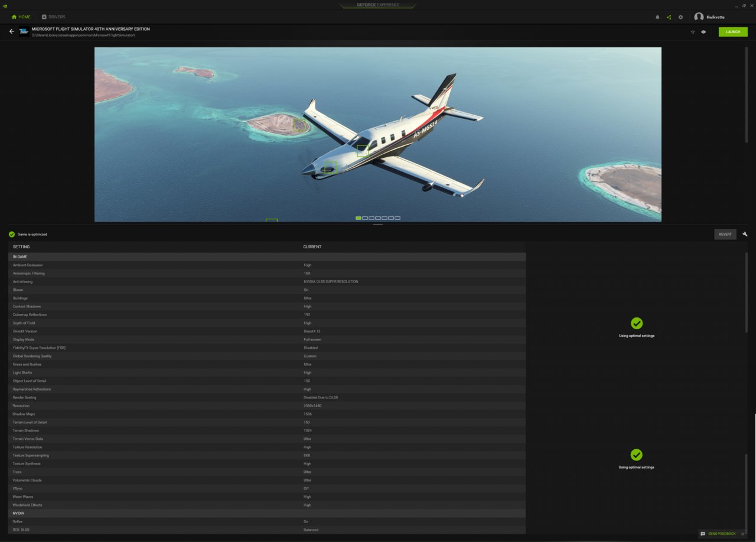Click the Setting column header
This screenshot has width=756, height=542.
coord(21,247)
